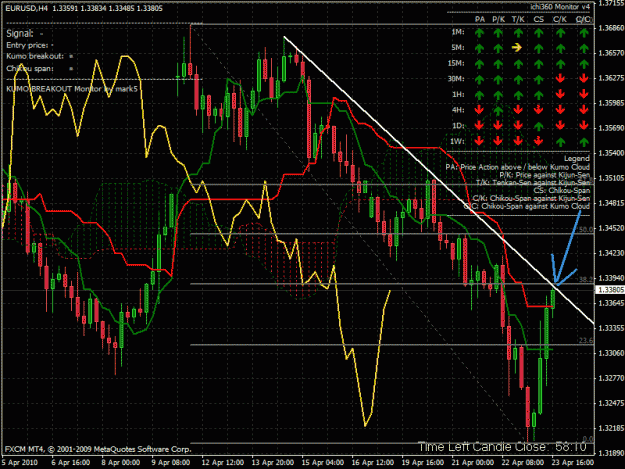Click the '4H:' timeframe row label

click(x=458, y=110)
